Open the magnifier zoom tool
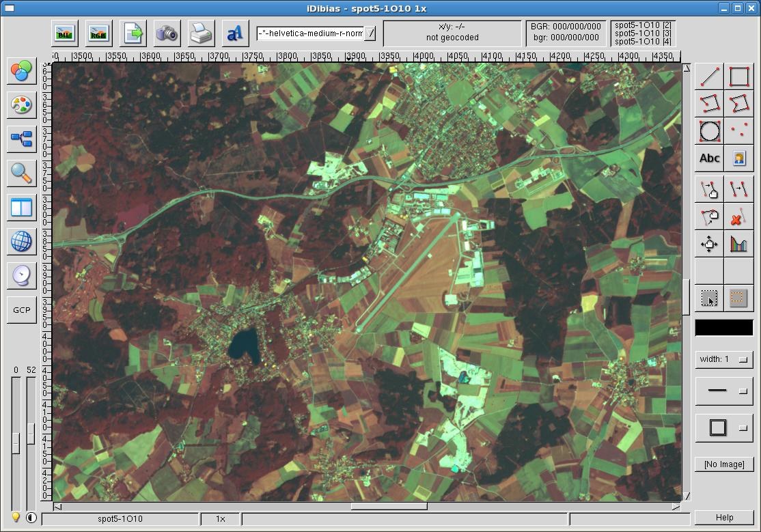Screen dimensions: 761x532 point(21,173)
